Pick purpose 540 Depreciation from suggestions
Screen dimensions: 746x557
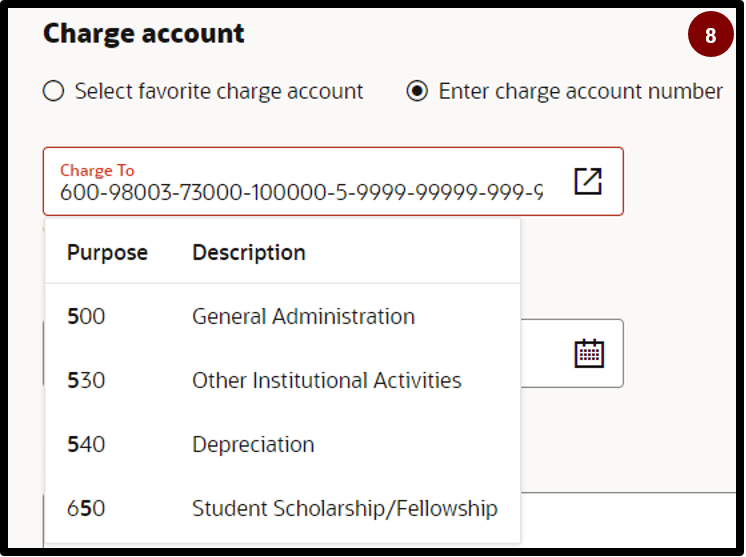coord(283,444)
